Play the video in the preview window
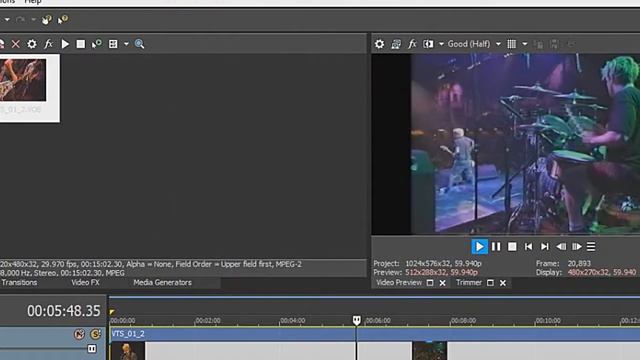 pyautogui.click(x=480, y=247)
